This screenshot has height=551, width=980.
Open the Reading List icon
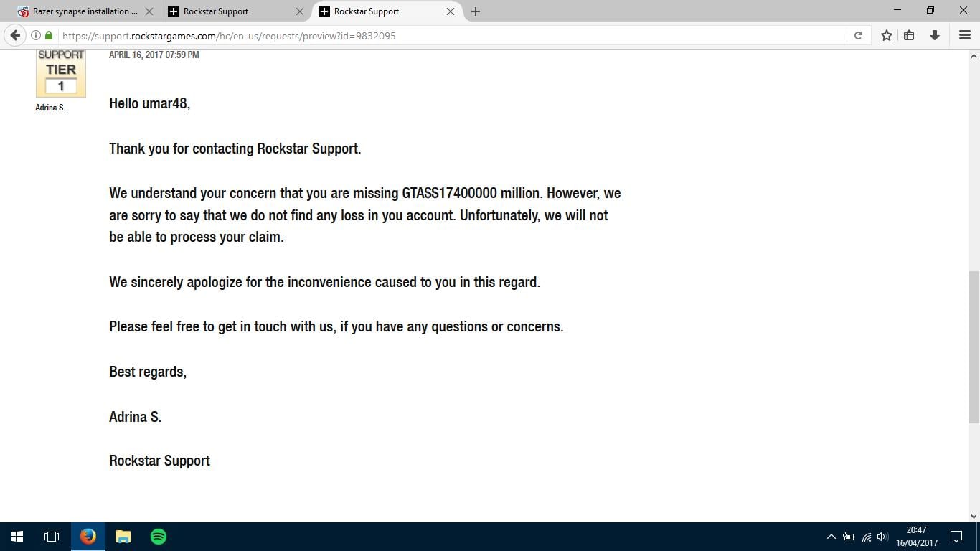[x=909, y=35]
